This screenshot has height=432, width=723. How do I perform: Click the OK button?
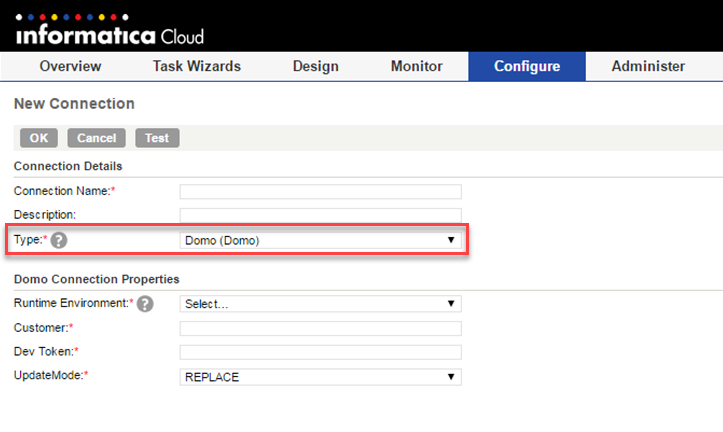[x=39, y=138]
